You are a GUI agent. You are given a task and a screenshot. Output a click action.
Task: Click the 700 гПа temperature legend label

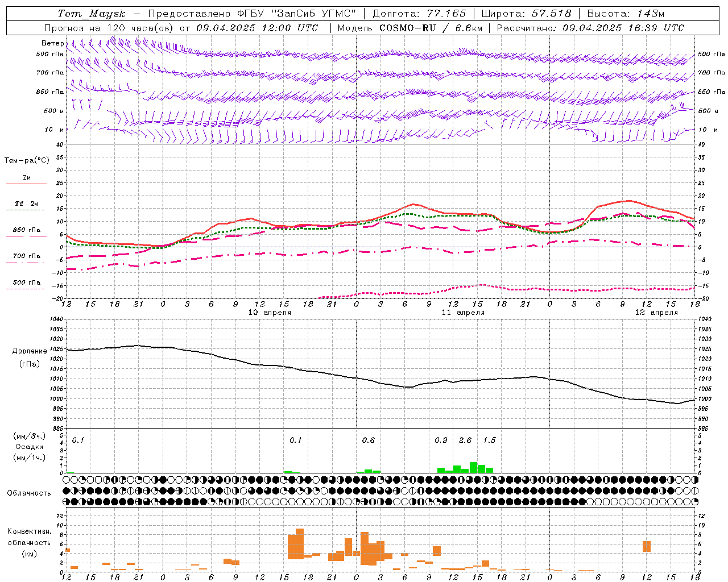coord(27,256)
